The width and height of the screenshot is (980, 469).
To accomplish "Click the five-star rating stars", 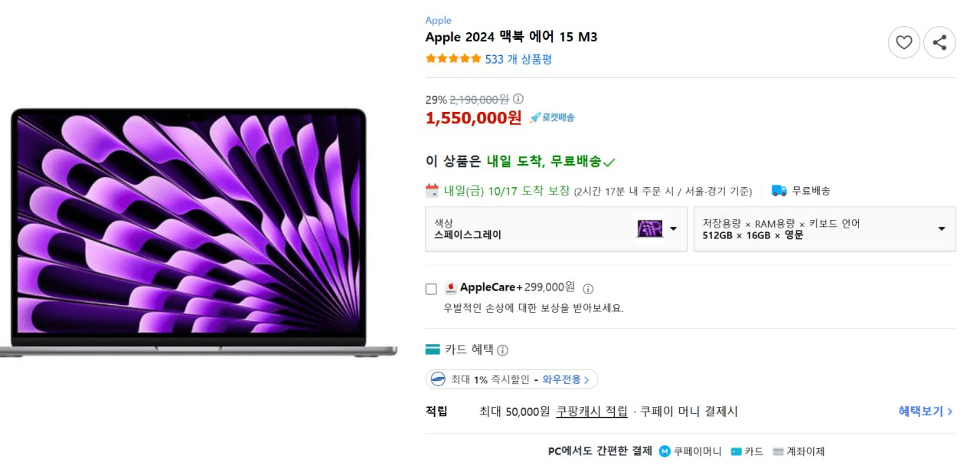I will pos(453,59).
